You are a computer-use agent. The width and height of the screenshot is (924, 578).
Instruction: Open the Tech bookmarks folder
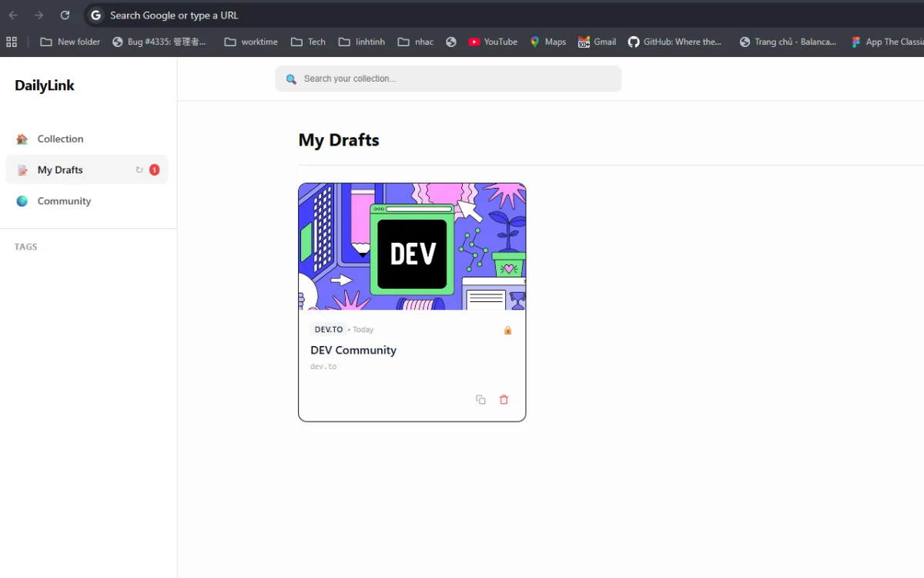[x=307, y=42]
